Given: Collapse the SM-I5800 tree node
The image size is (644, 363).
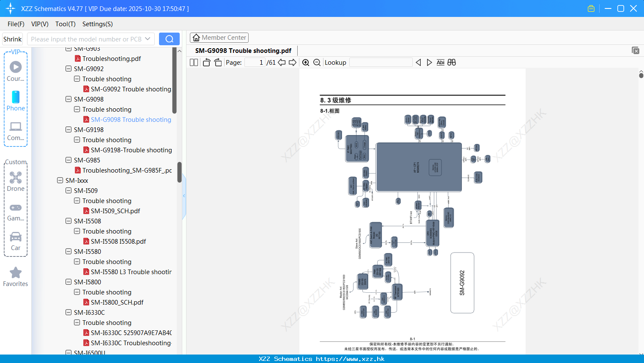Looking at the screenshot, I should [x=69, y=282].
